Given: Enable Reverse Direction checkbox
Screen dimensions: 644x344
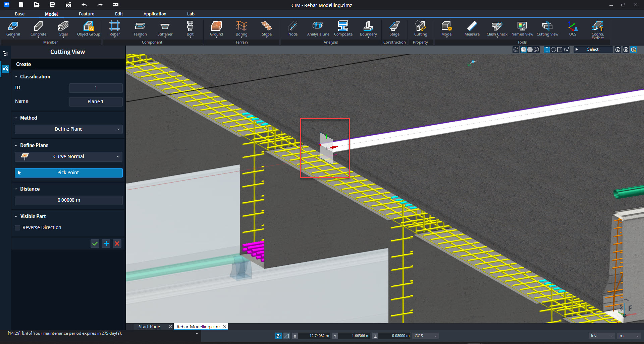Looking at the screenshot, I should click(x=17, y=227).
